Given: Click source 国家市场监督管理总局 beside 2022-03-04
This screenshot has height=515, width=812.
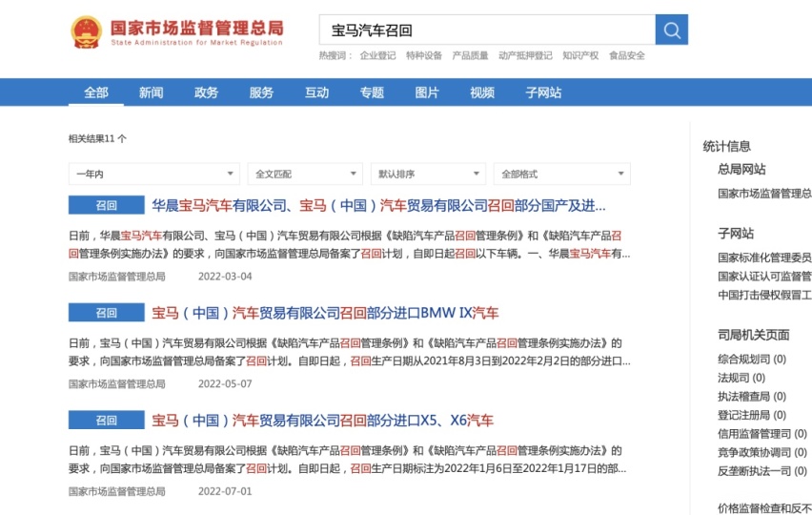Looking at the screenshot, I should click(x=117, y=277).
